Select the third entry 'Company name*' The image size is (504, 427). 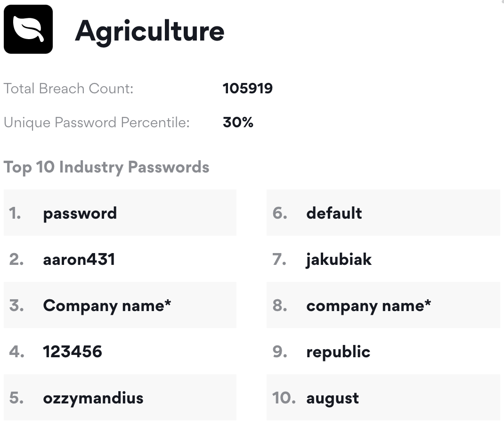pos(120,305)
